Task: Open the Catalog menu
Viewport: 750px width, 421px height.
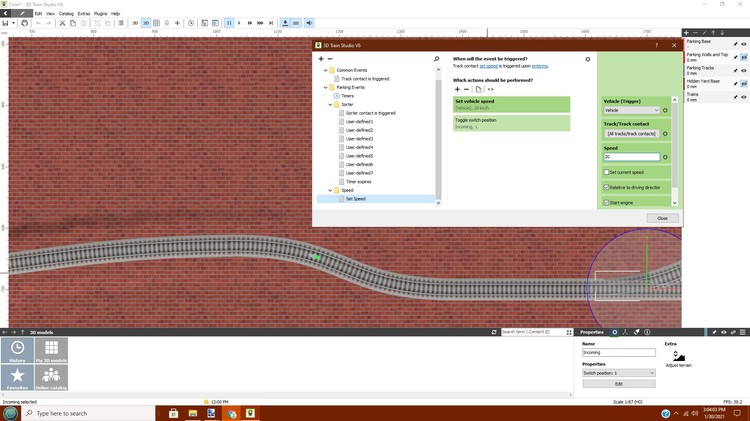Action: pyautogui.click(x=66, y=13)
